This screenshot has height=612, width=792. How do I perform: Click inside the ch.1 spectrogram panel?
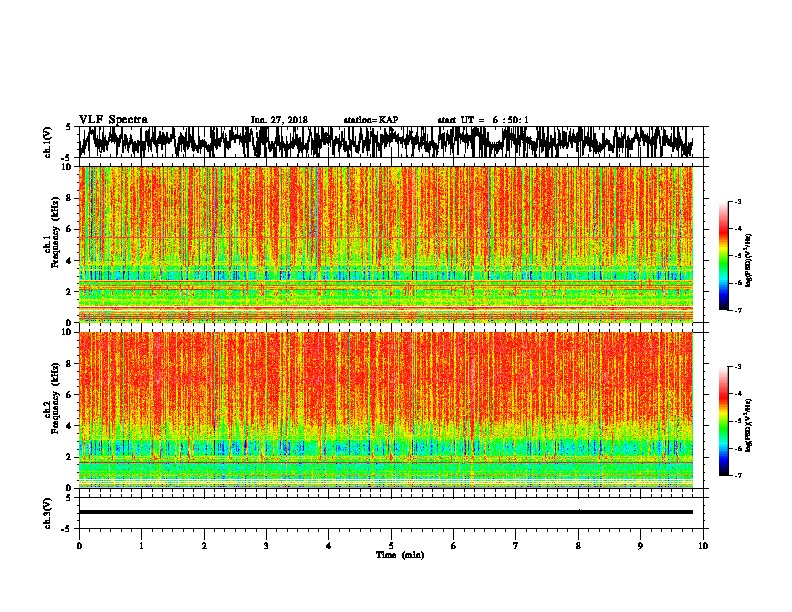[386, 244]
